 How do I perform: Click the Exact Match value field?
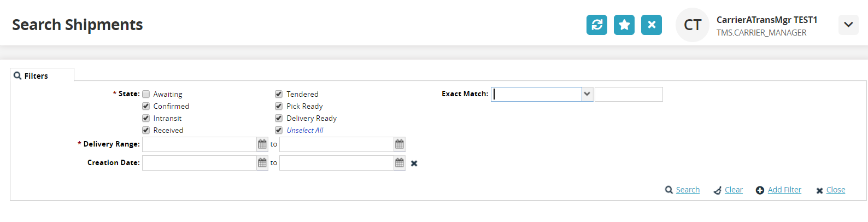point(629,94)
